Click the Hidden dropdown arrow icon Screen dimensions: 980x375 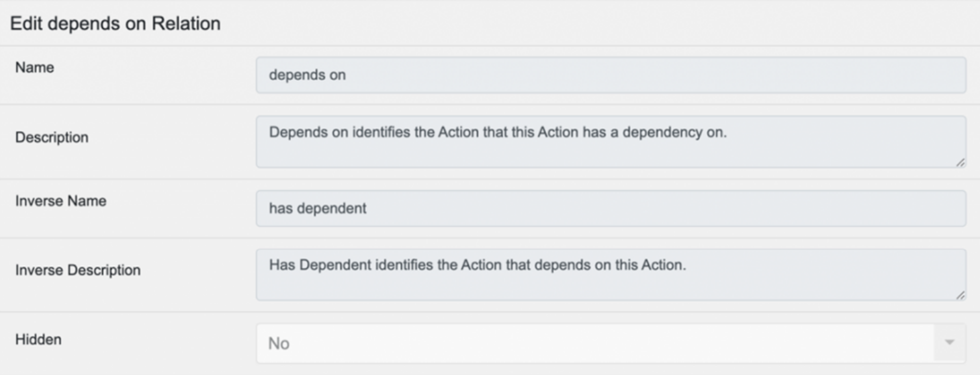(949, 343)
